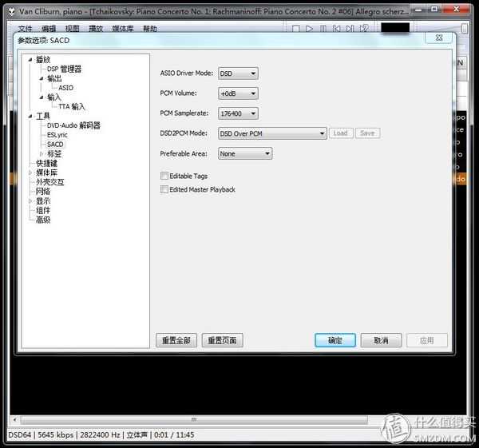479x448 pixels.
Task: Open the 文件 menu
Action: click(x=26, y=29)
